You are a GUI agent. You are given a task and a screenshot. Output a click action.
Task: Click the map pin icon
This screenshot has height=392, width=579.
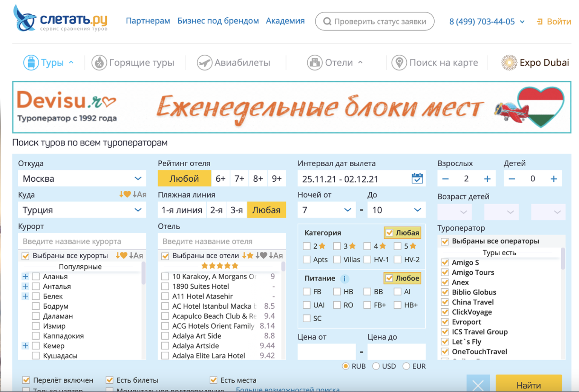[399, 63]
